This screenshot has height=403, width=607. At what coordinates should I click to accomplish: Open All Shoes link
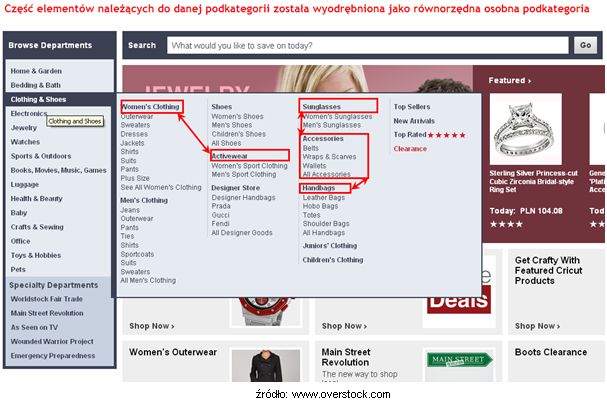pos(226,143)
